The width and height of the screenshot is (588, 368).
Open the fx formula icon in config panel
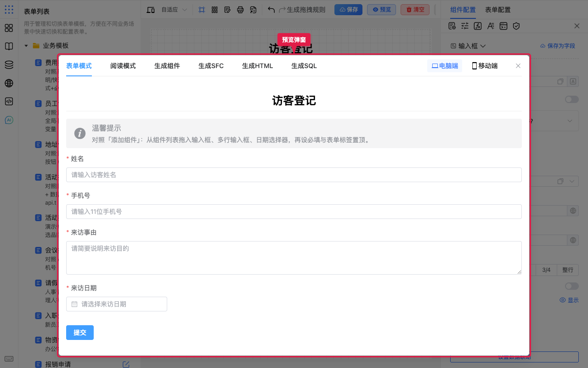tap(478, 26)
